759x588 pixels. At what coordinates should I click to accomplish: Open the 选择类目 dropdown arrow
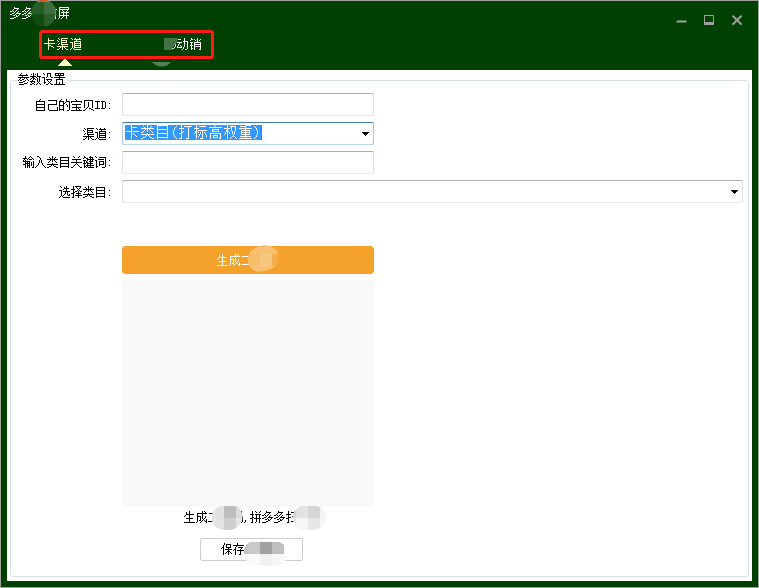click(735, 191)
